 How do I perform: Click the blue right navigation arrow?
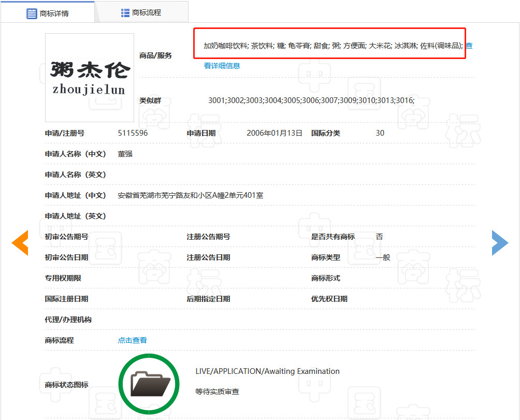(x=499, y=242)
